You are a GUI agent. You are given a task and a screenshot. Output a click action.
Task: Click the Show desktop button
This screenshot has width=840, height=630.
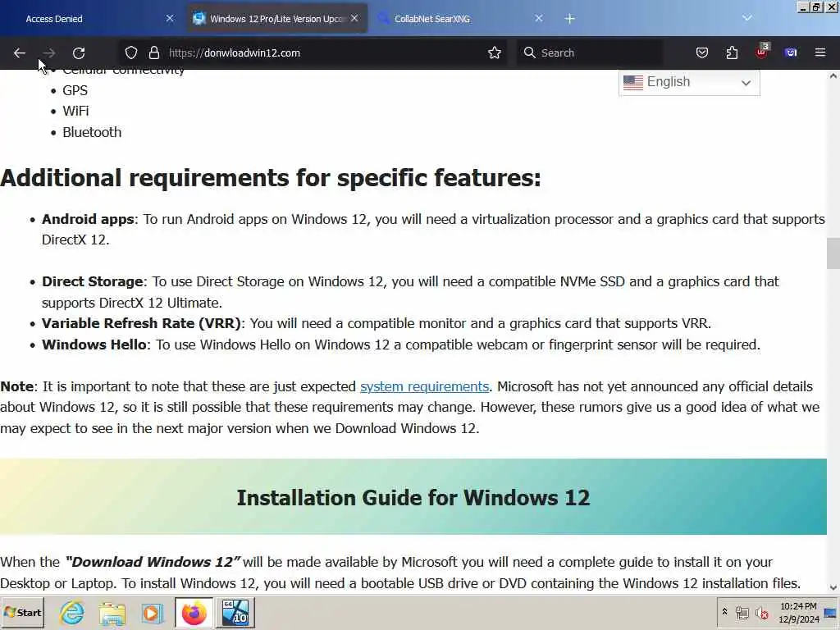point(831,612)
